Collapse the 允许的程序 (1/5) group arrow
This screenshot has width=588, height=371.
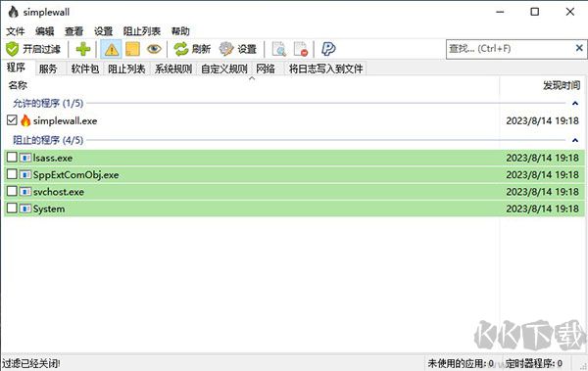575,103
